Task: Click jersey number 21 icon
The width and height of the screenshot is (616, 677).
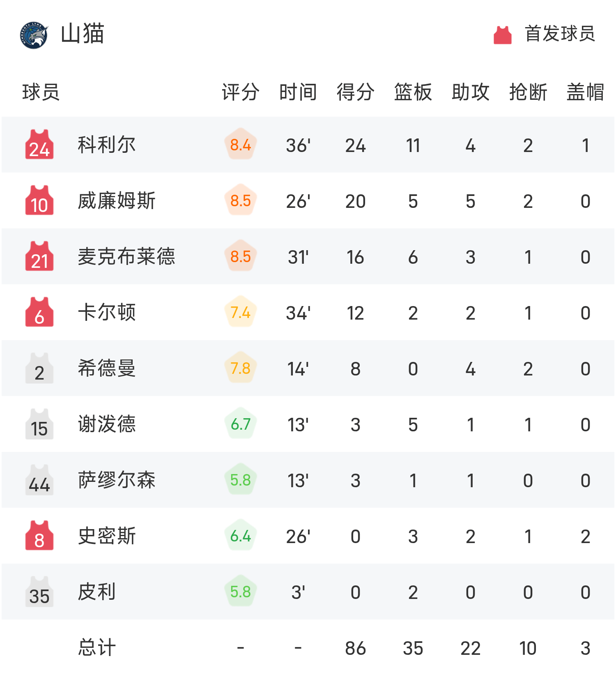Action: (x=39, y=256)
